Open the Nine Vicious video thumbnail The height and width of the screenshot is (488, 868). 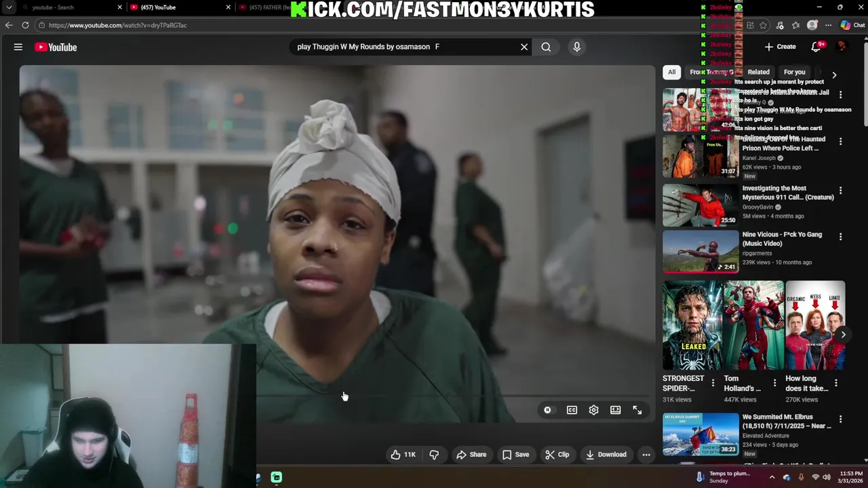(701, 251)
